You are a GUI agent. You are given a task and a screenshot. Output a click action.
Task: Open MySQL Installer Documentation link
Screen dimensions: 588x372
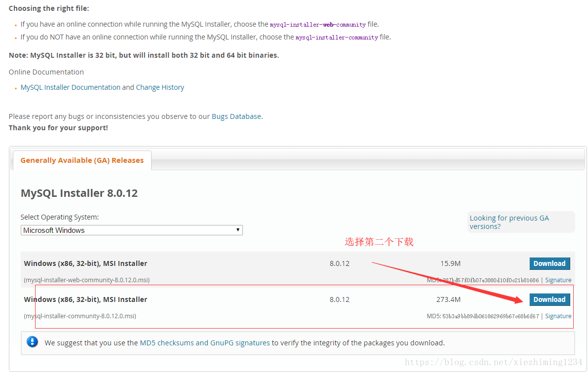click(x=70, y=87)
